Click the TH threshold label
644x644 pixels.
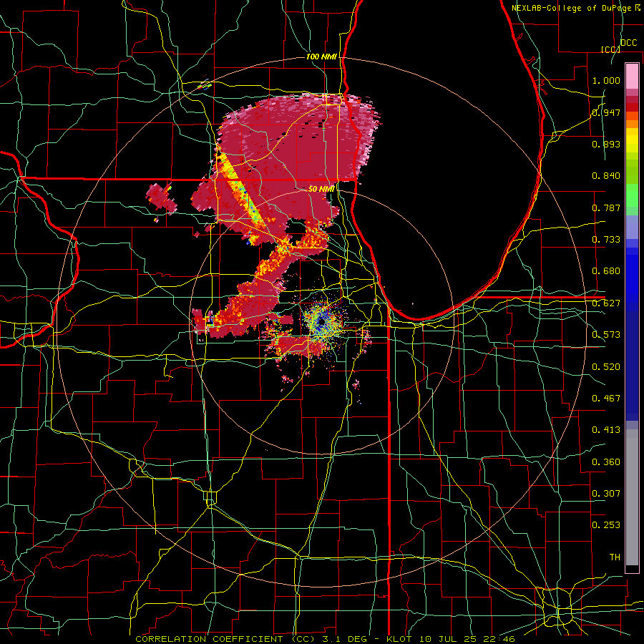615,557
